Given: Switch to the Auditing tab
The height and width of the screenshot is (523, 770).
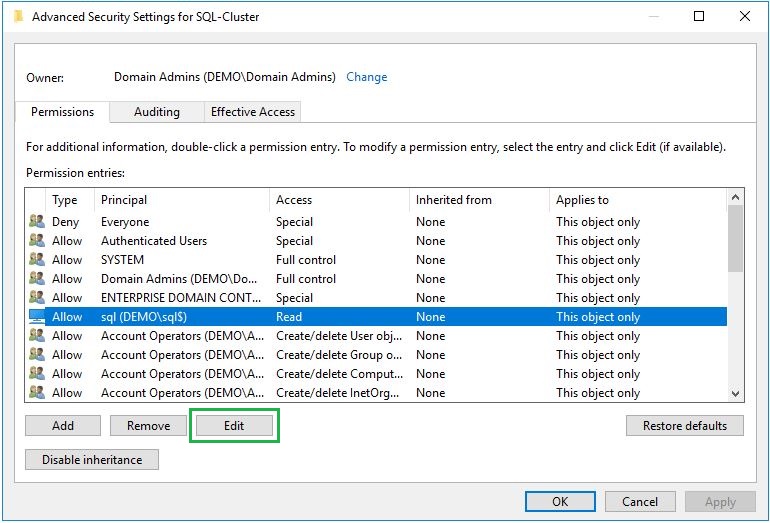Looking at the screenshot, I should pos(157,112).
